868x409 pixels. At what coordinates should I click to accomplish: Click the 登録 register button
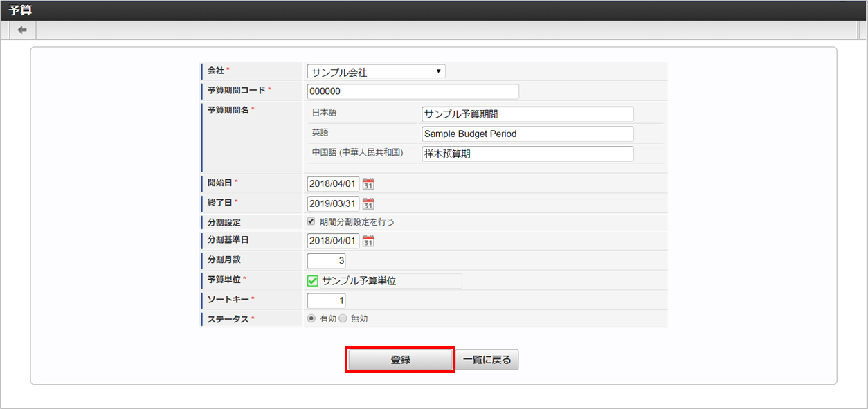coord(400,360)
